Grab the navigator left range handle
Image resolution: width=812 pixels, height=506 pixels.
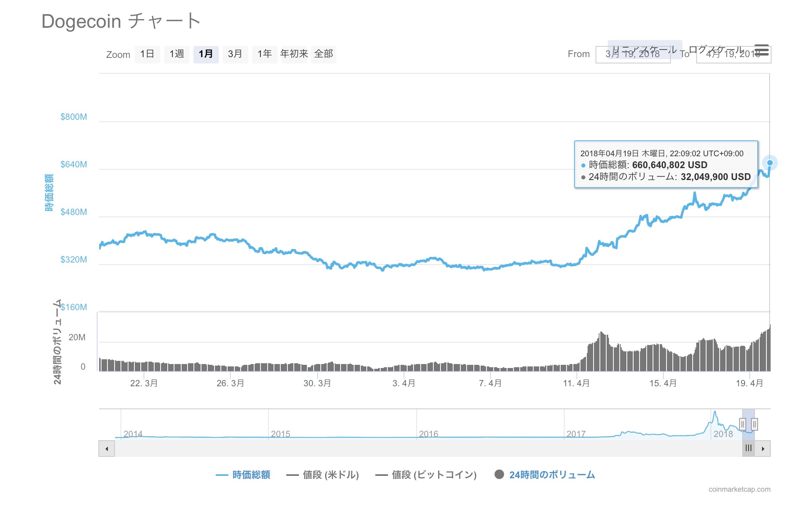[x=743, y=424]
